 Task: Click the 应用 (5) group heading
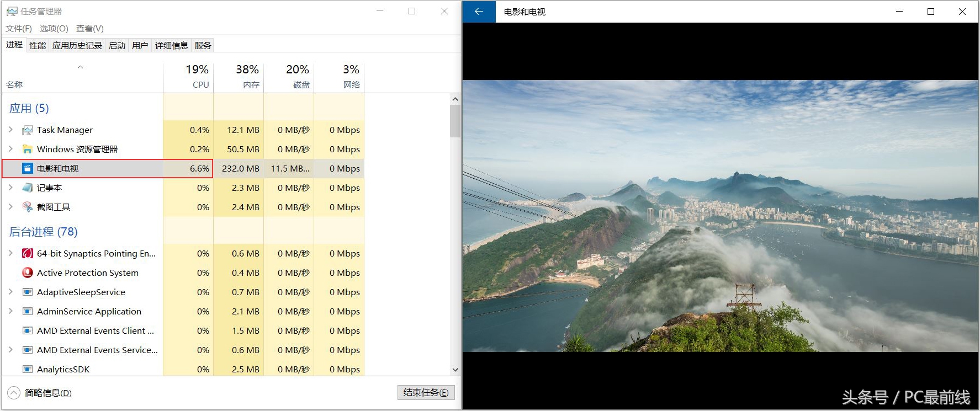click(29, 108)
